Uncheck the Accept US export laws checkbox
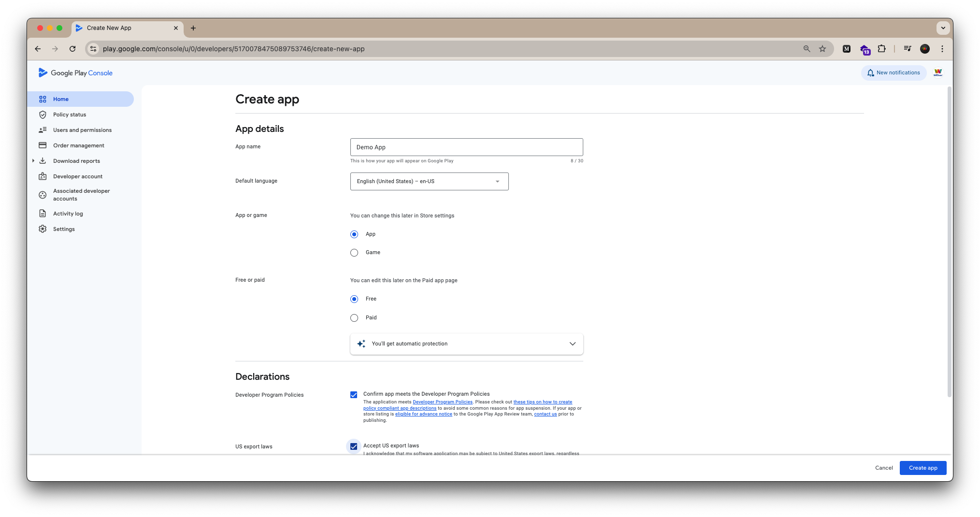The width and height of the screenshot is (980, 517). click(x=354, y=446)
